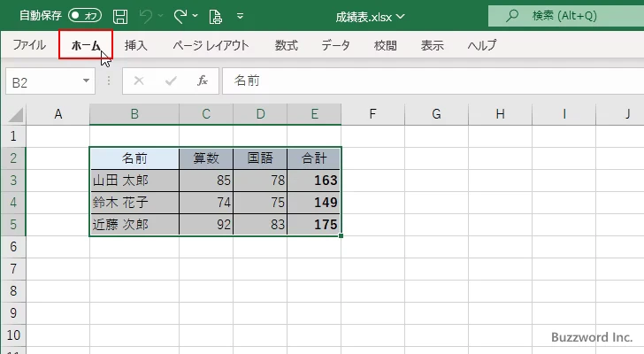Click the Save floppy disk icon
Viewport: 644px width, 354px height.
click(x=120, y=17)
